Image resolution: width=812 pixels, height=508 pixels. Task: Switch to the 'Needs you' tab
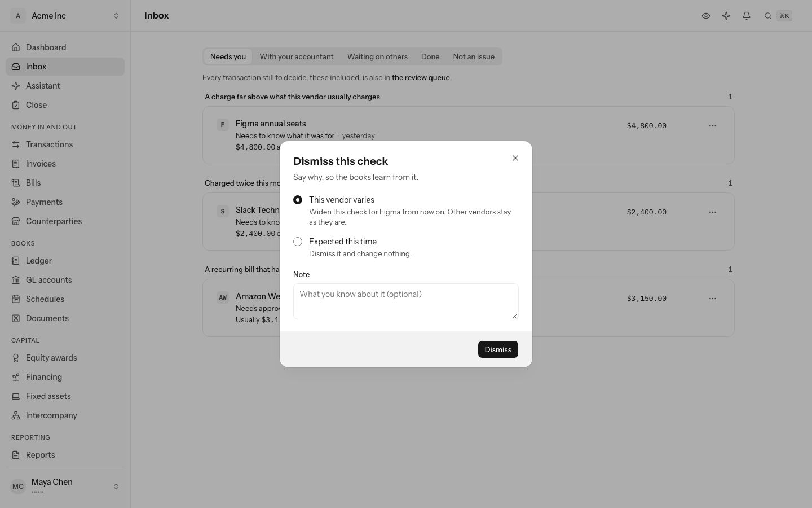pos(228,56)
